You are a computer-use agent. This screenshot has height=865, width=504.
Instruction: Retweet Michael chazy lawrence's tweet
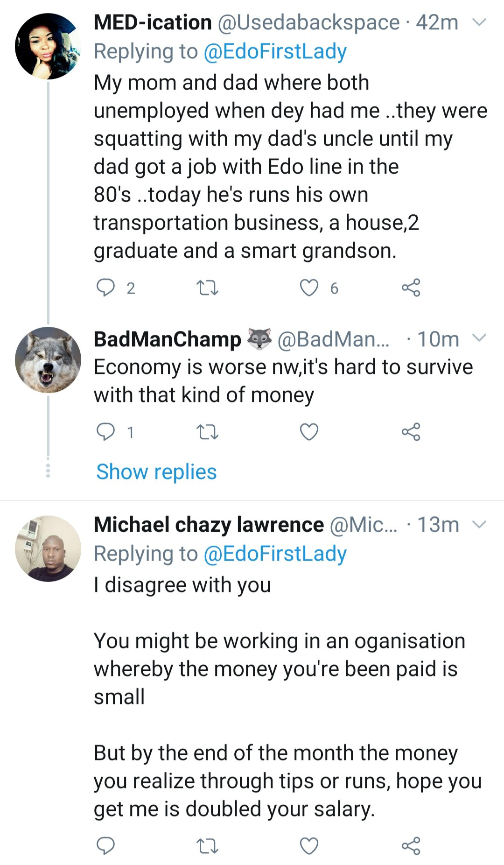click(207, 845)
